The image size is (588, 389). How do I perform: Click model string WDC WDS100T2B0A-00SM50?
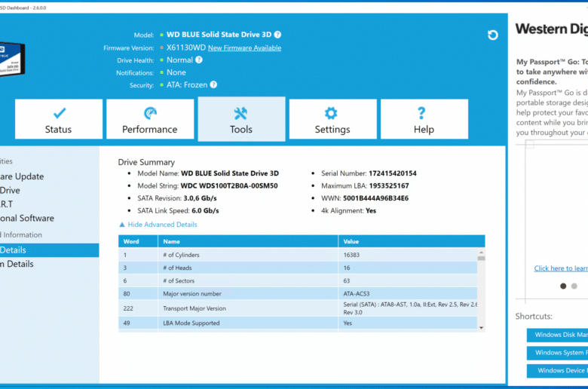pos(229,185)
